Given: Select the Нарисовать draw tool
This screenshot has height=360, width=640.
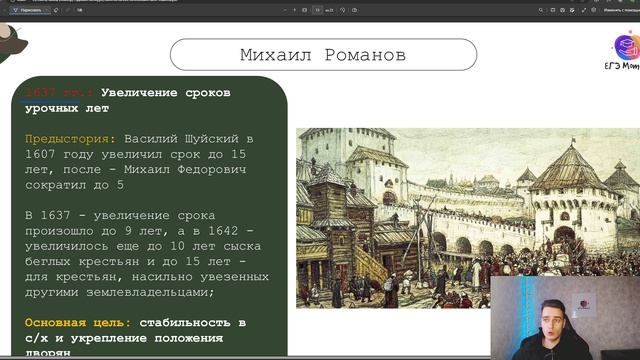Looking at the screenshot, I should point(27,10).
